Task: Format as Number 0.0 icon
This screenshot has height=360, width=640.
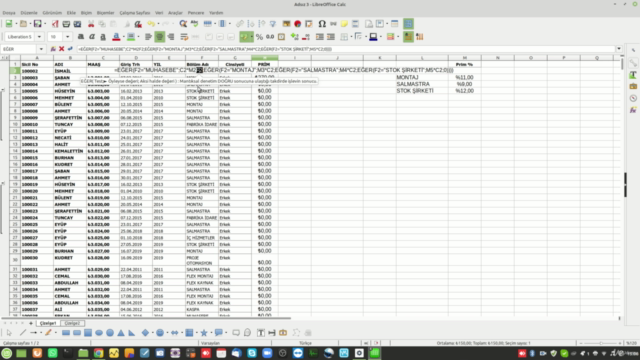Action: 270,37
